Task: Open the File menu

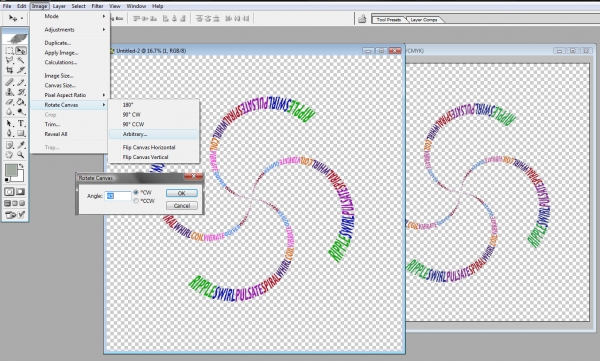Action: point(7,6)
